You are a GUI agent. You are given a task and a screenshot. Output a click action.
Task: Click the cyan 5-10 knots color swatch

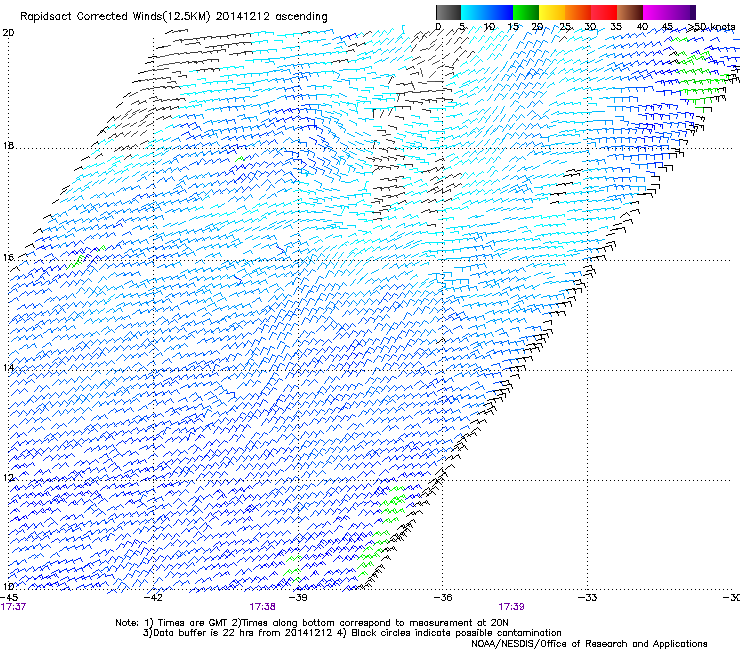pyautogui.click(x=474, y=12)
